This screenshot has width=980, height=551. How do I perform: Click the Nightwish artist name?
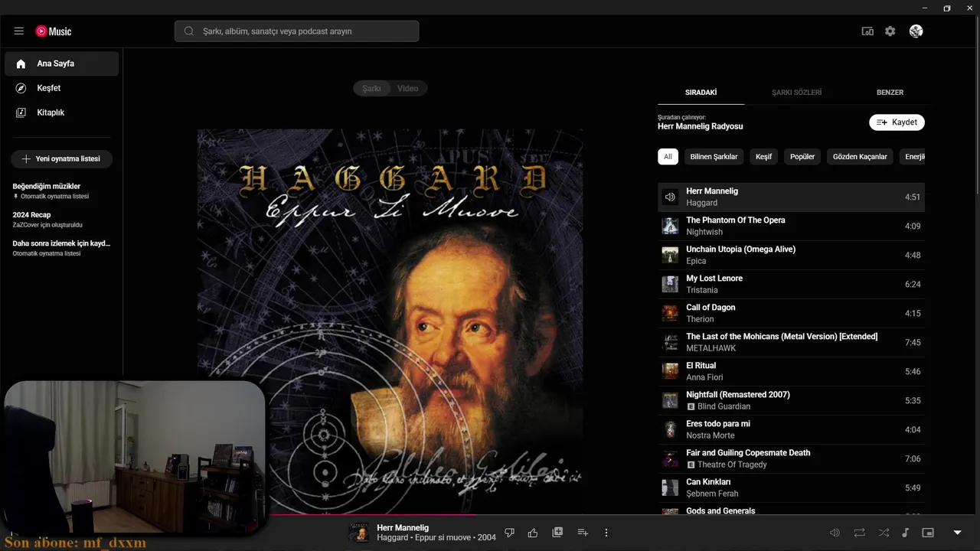(x=704, y=232)
